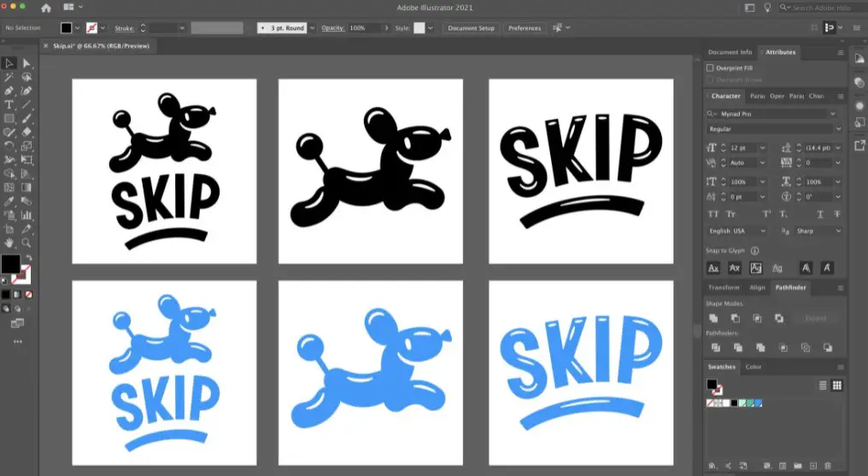Select the Direct Selection tool
Image resolution: width=868 pixels, height=476 pixels.
tap(26, 63)
